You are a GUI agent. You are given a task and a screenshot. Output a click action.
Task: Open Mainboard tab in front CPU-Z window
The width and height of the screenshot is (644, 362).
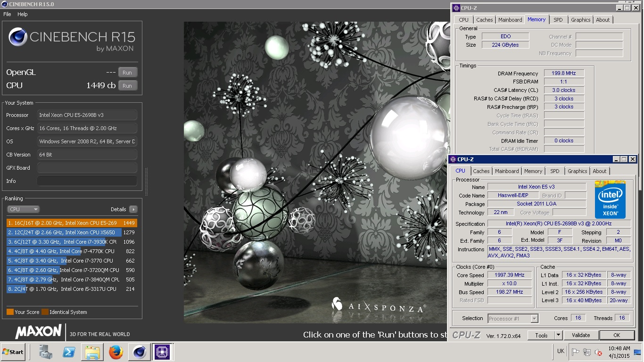click(507, 171)
